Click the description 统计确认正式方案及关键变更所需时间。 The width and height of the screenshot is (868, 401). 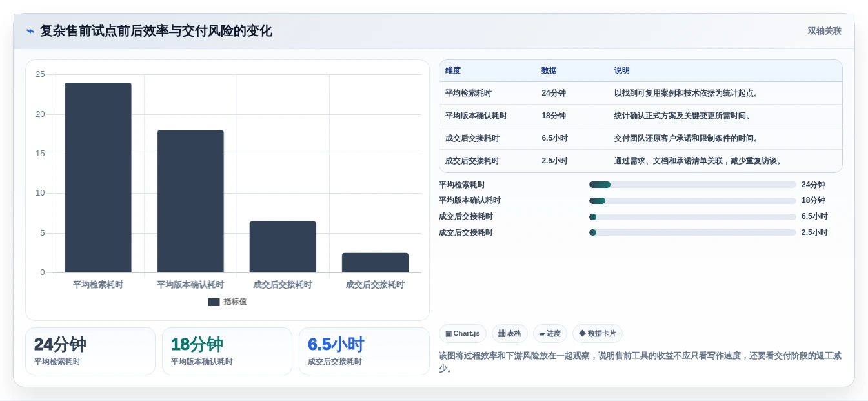pos(684,116)
